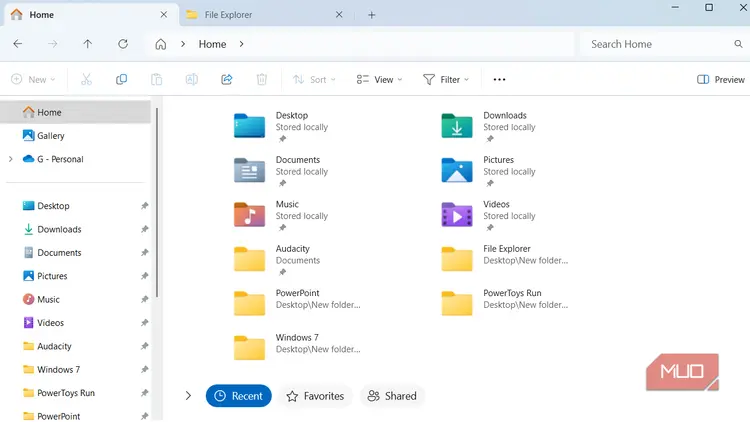This screenshot has width=750, height=422.
Task: Open the PowerPoint folder in main pane
Action: tap(249, 303)
